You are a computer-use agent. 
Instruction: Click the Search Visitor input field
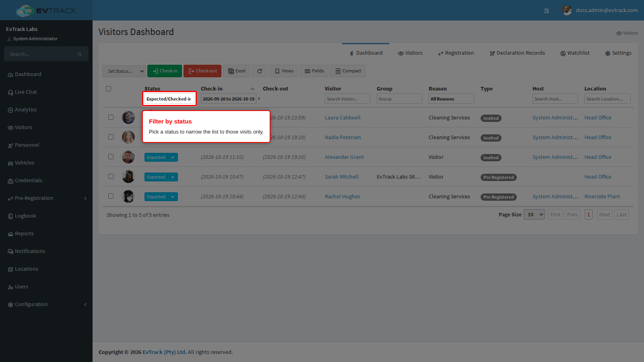[347, 99]
